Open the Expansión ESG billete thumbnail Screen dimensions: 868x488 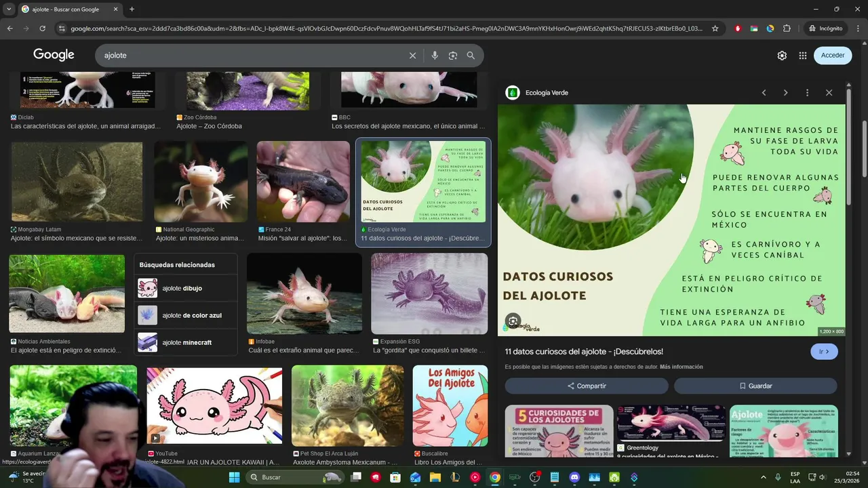point(429,293)
